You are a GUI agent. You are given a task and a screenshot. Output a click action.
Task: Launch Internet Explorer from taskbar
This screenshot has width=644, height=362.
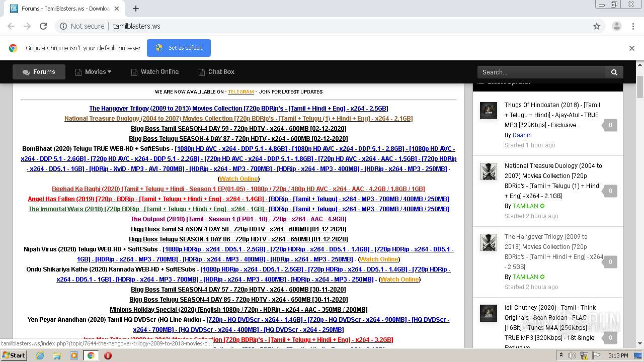[40, 355]
